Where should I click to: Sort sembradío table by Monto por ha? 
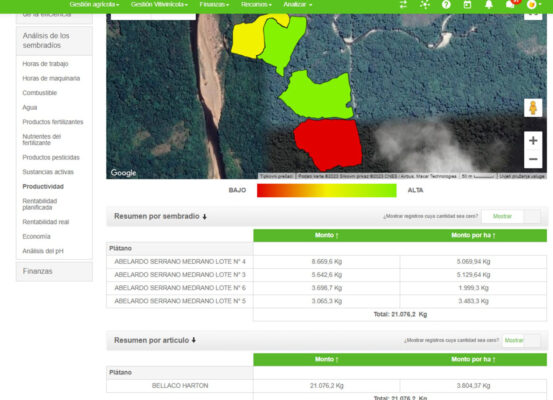473,235
